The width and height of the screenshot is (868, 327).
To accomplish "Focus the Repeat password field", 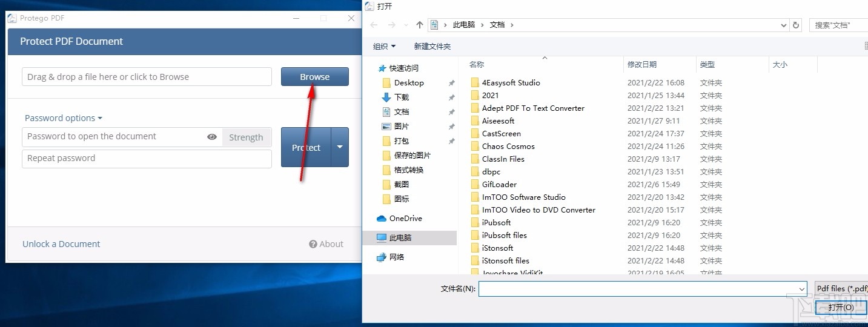I will [147, 159].
